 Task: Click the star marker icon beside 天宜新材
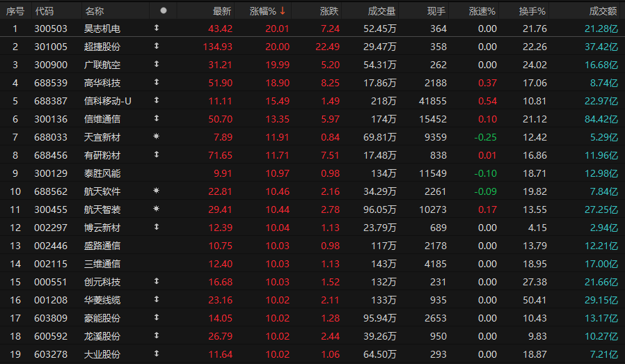[156, 136]
